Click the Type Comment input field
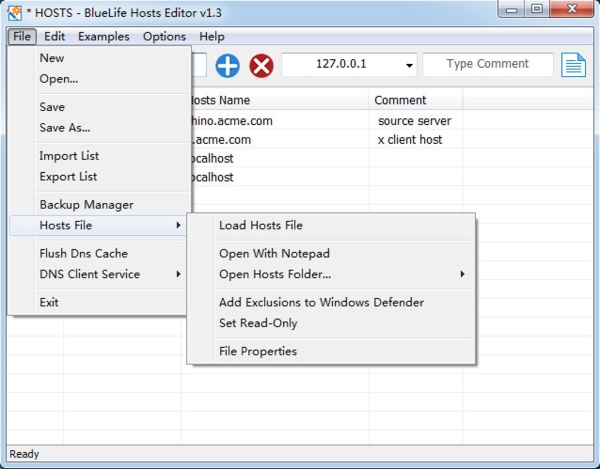The image size is (600, 469). point(488,64)
